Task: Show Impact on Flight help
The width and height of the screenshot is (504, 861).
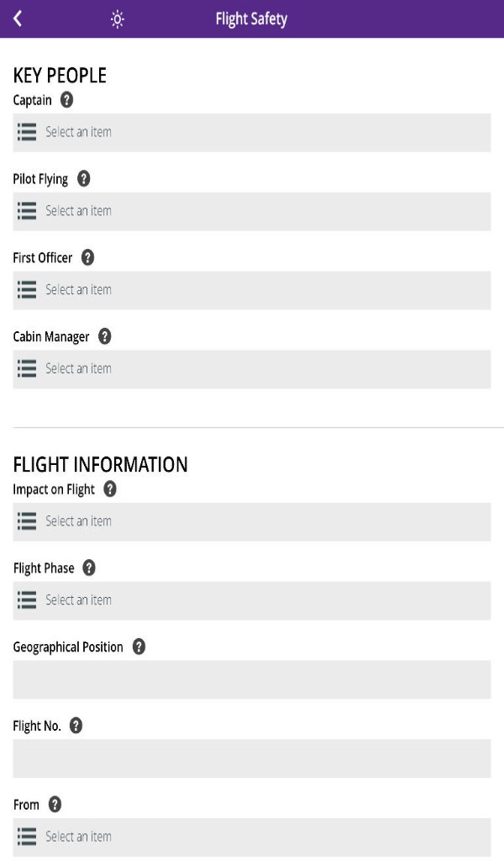Action: 109,489
